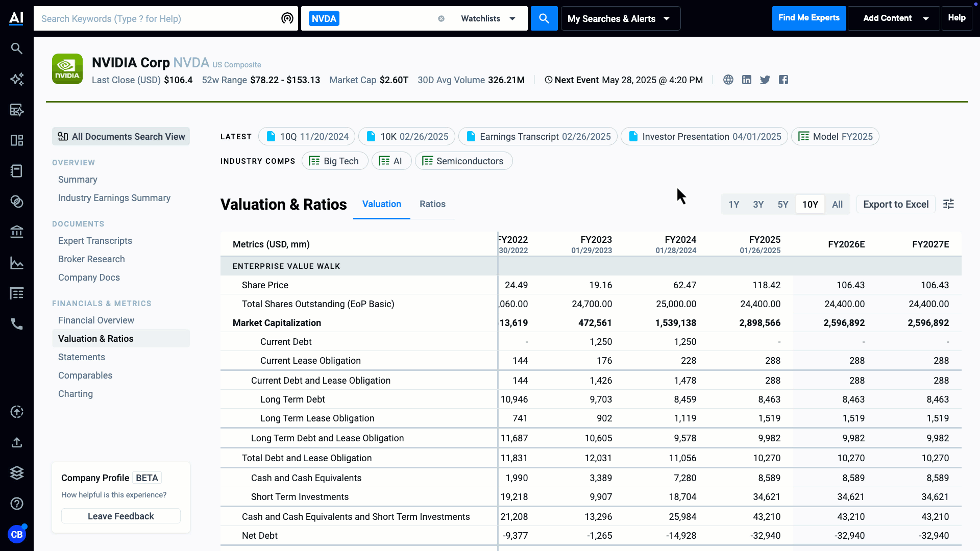Open Financial Overview section
This screenshot has width=980, height=551.
96,320
